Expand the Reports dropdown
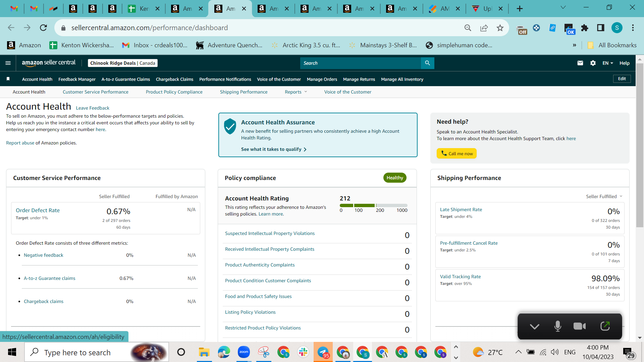 (296, 92)
